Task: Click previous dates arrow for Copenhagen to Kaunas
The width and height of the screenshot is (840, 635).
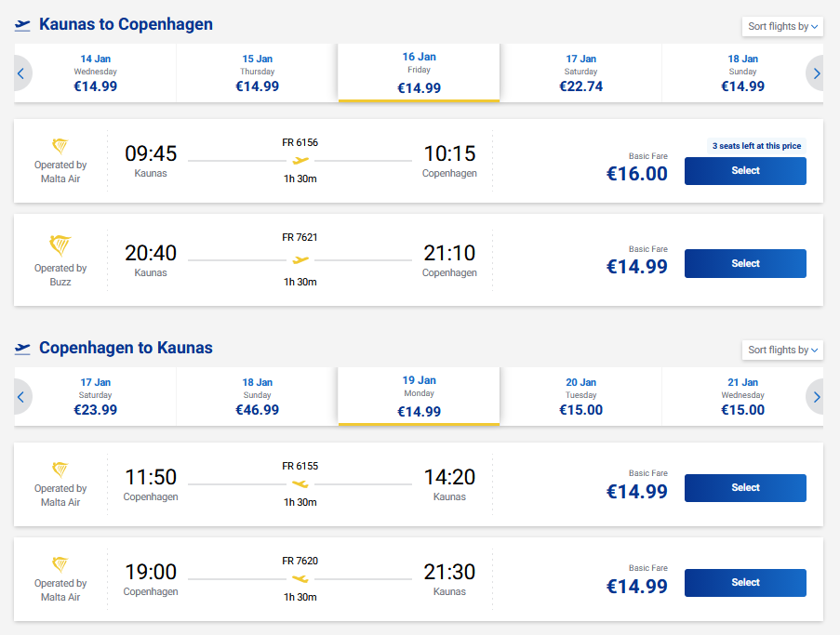Action: point(21,397)
